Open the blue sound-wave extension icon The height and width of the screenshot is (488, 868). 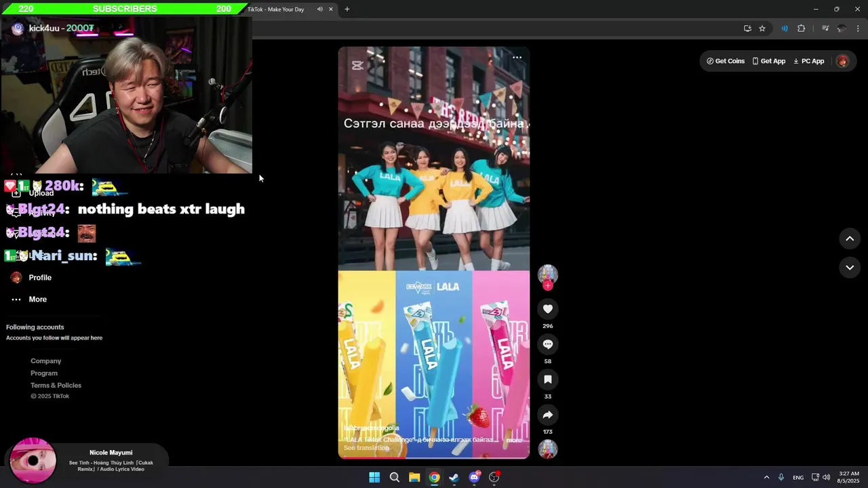[785, 28]
